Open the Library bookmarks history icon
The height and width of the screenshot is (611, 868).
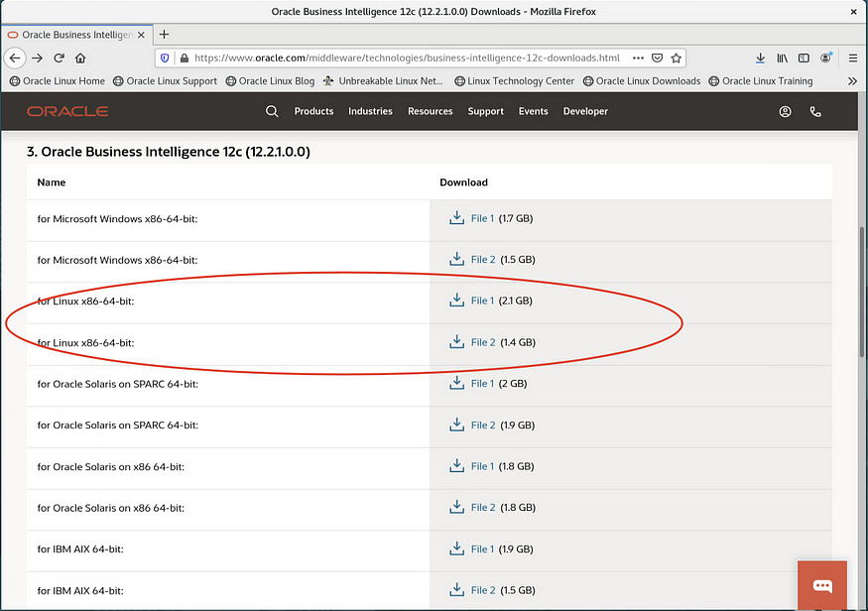pyautogui.click(x=782, y=59)
